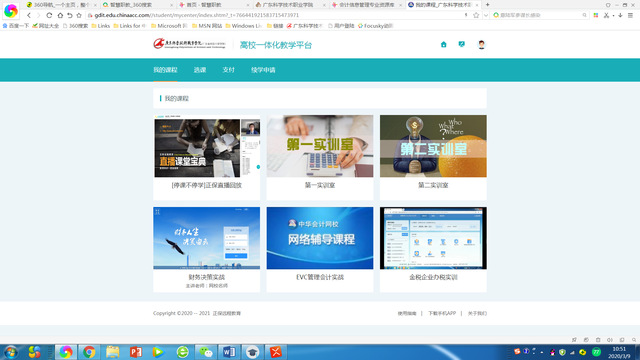Click the browser address bar URL
This screenshot has height=360, width=640.
[x=197, y=15]
